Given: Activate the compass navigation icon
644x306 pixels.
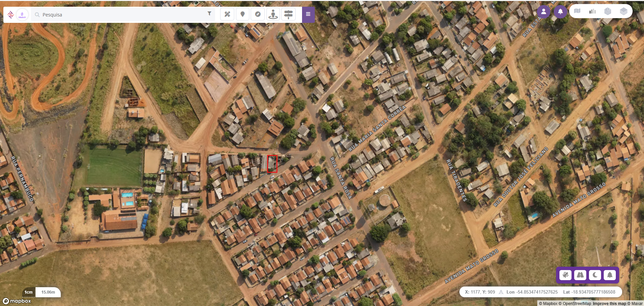Looking at the screenshot, I should click(258, 14).
